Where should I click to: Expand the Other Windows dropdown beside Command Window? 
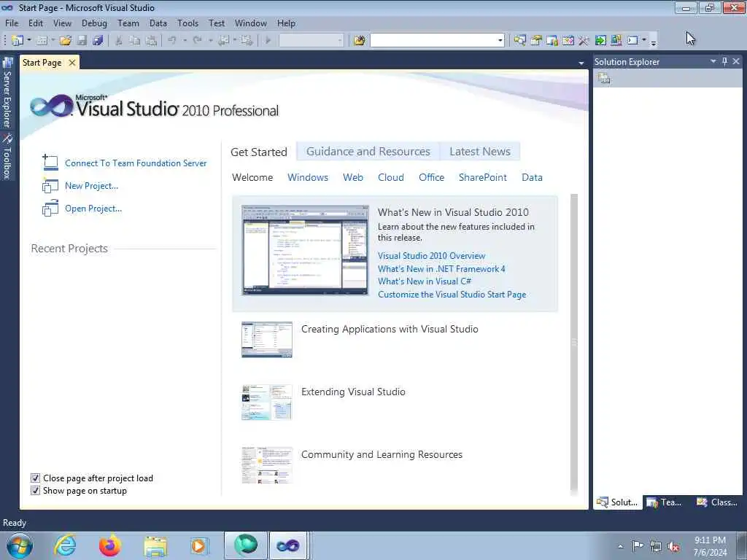(x=643, y=41)
